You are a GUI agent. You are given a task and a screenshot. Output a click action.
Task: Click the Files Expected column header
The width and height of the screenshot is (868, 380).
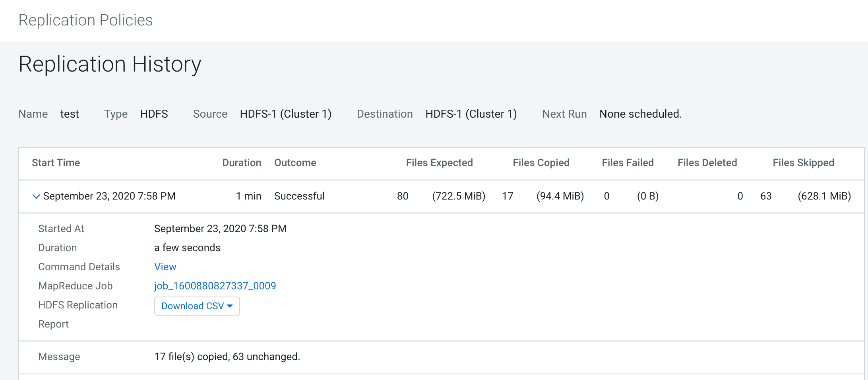point(439,163)
